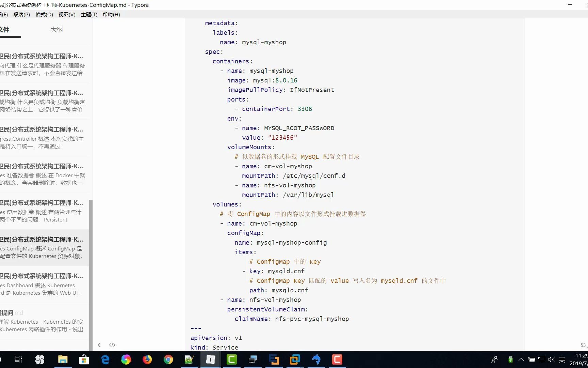
Task: Open the blue bird app on taskbar
Action: pyautogui.click(x=316, y=359)
